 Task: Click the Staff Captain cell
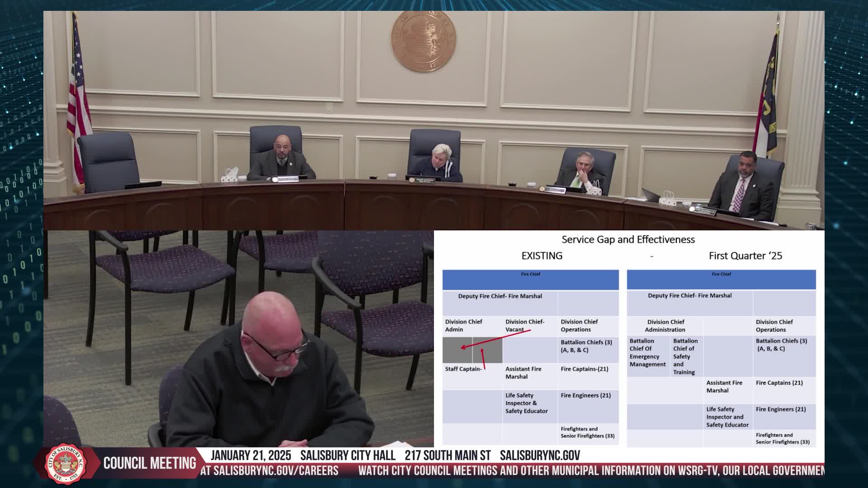pos(472,376)
